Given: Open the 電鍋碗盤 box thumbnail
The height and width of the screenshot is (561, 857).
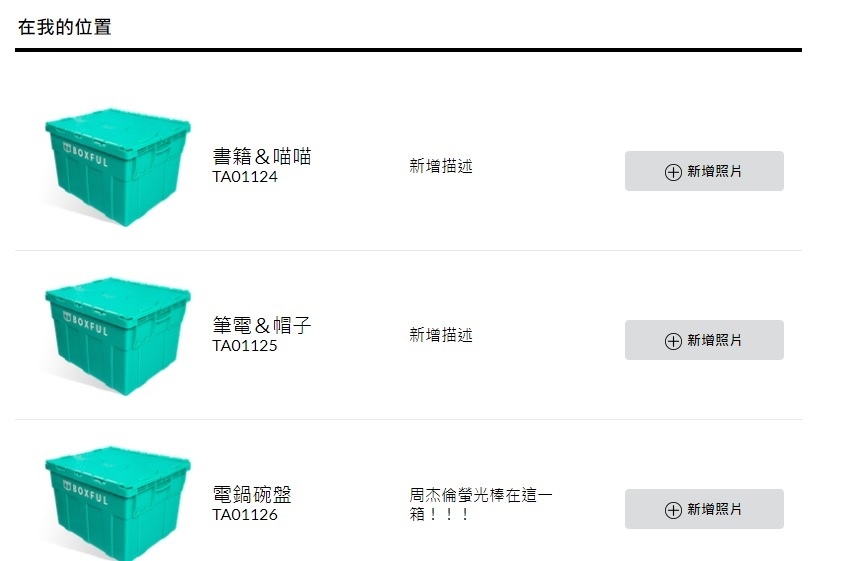Looking at the screenshot, I should 117,503.
